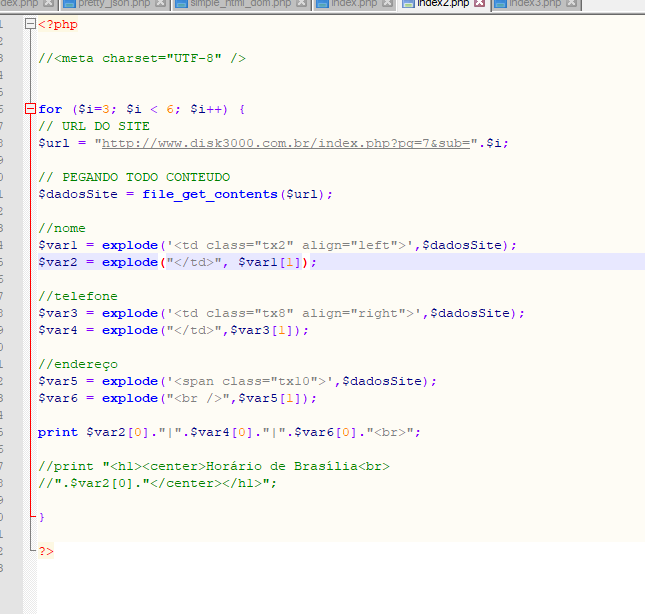
Task: Open the disk3000.com.br URL link
Action: pyautogui.click(x=286, y=143)
